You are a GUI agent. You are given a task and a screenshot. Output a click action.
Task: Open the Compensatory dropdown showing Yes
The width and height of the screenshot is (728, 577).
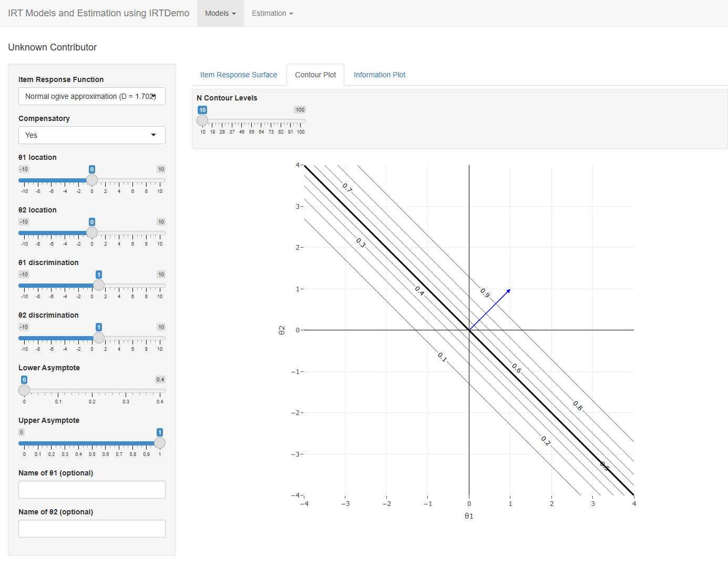[x=92, y=135]
